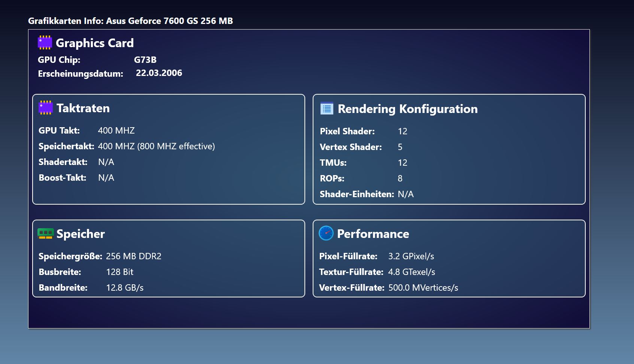Viewport: 634px width, 364px height.
Task: Click the gauge icon next to Performance
Action: pyautogui.click(x=326, y=233)
